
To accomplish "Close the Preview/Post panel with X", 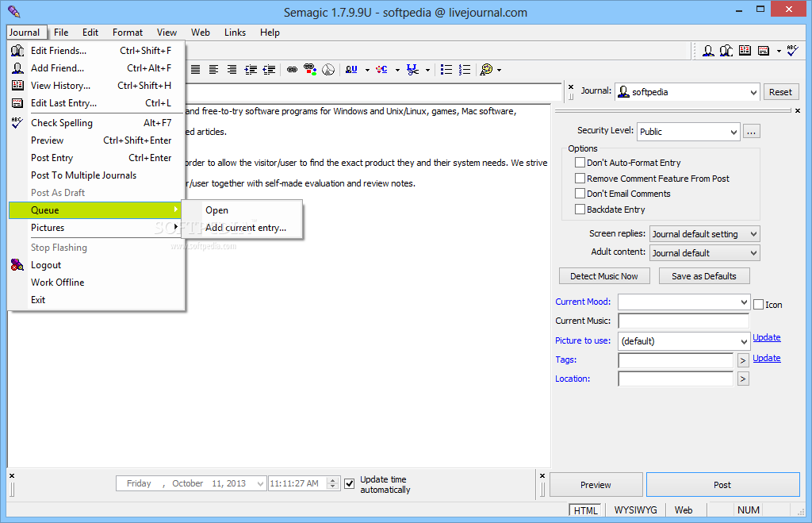I will coord(542,475).
